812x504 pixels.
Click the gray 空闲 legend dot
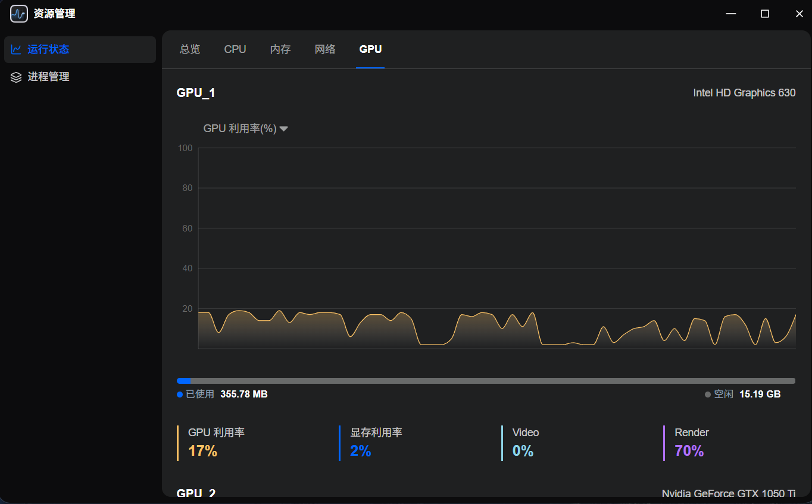(708, 394)
